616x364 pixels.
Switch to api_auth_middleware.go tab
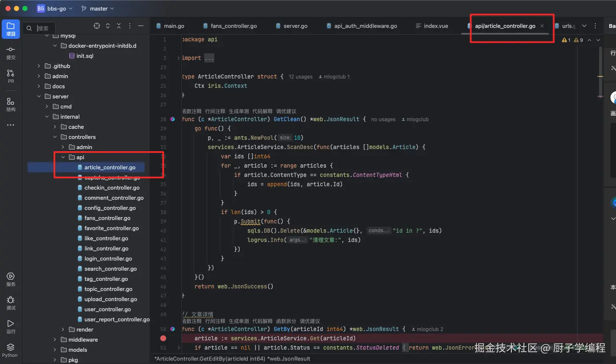362,26
